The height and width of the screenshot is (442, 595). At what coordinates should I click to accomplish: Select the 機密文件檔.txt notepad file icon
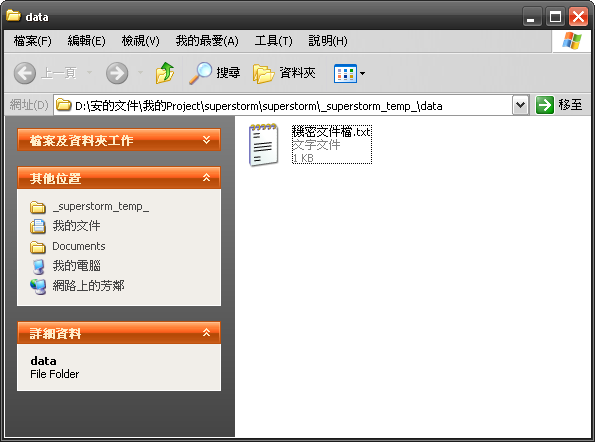264,145
